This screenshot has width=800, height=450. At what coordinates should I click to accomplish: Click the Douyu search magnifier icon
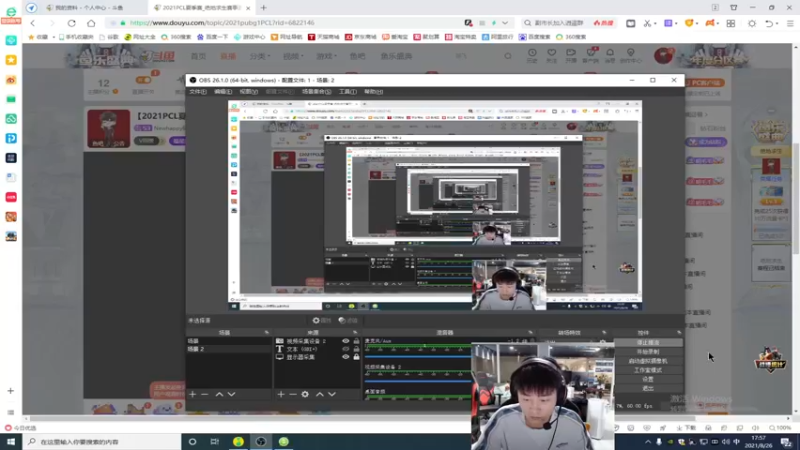click(x=508, y=56)
